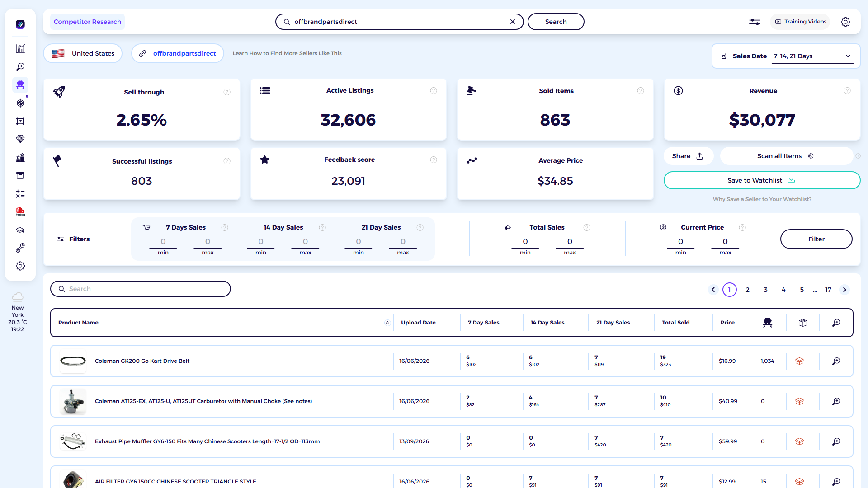Image resolution: width=868 pixels, height=488 pixels.
Task: Open the analytics chart icon in sidebar
Action: 20,49
